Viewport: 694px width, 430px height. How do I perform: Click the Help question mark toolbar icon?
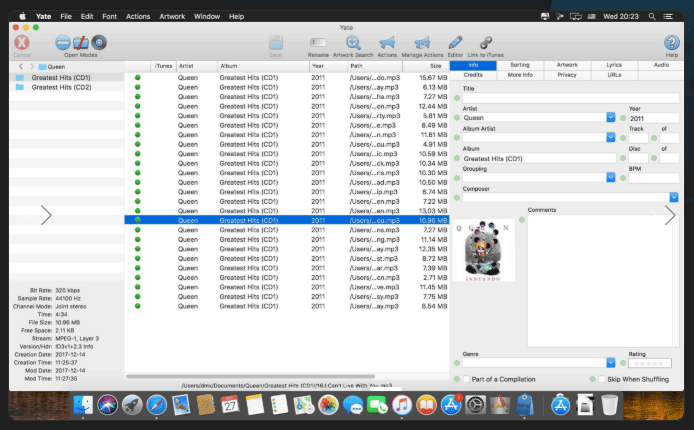pyautogui.click(x=671, y=43)
